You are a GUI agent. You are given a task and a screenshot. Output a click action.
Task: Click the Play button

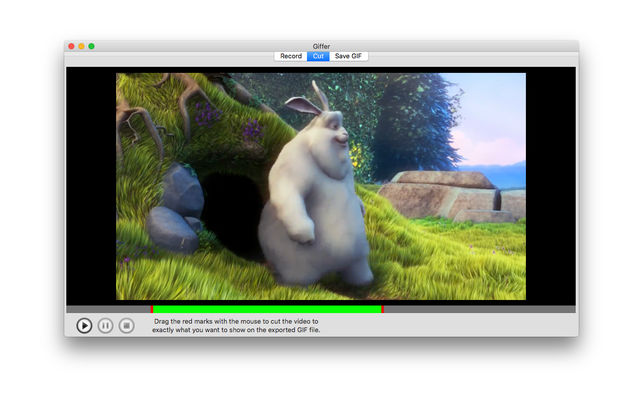pos(84,326)
